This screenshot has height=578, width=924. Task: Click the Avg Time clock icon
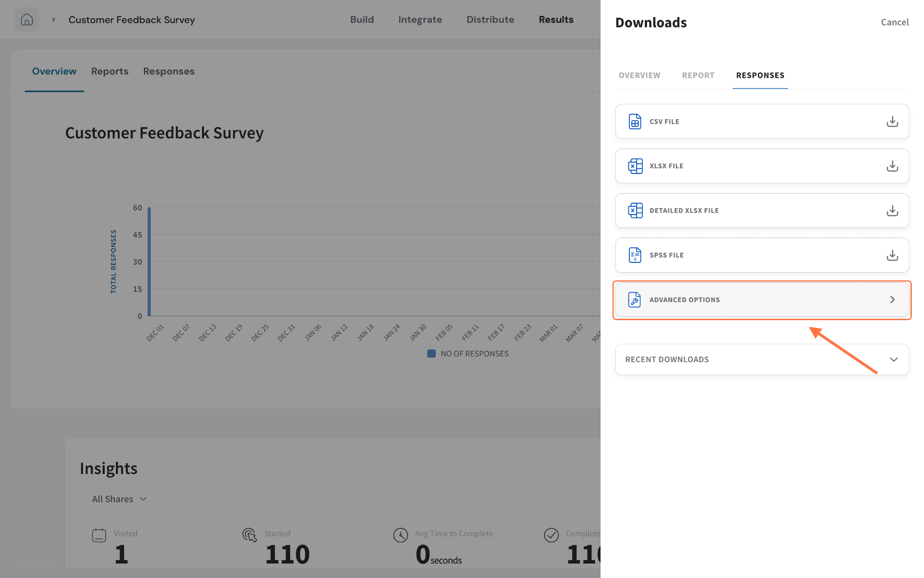[x=400, y=535]
